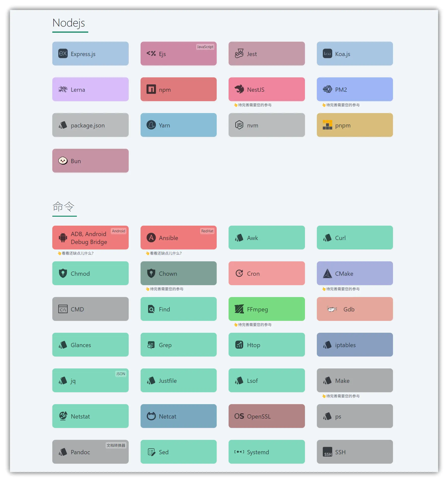Click the Gdb fish icon
Image resolution: width=448 pixels, height=482 pixels.
click(332, 309)
